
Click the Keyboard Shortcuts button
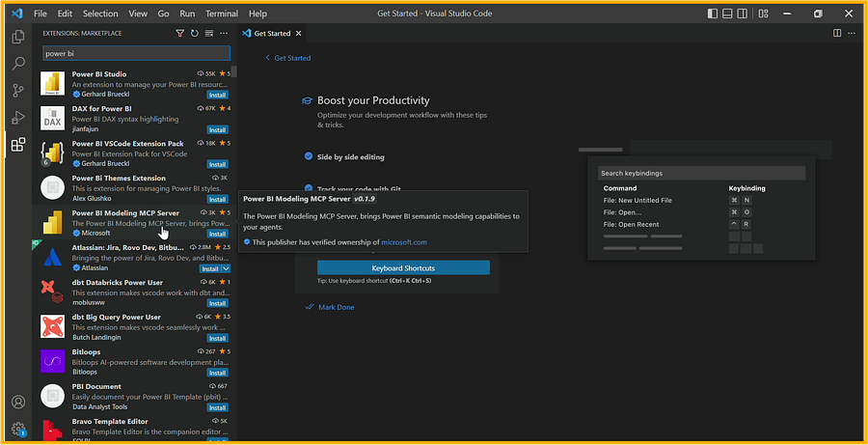coord(403,267)
